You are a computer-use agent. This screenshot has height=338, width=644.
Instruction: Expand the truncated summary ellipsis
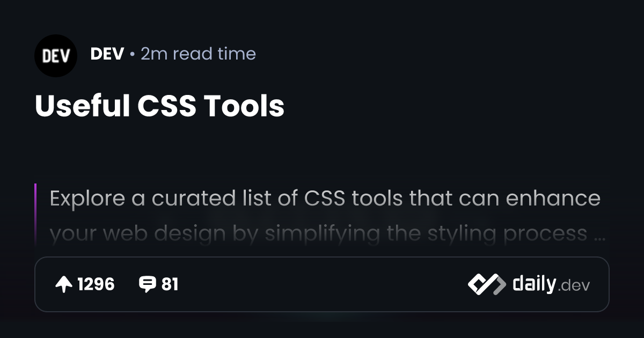[x=600, y=234]
